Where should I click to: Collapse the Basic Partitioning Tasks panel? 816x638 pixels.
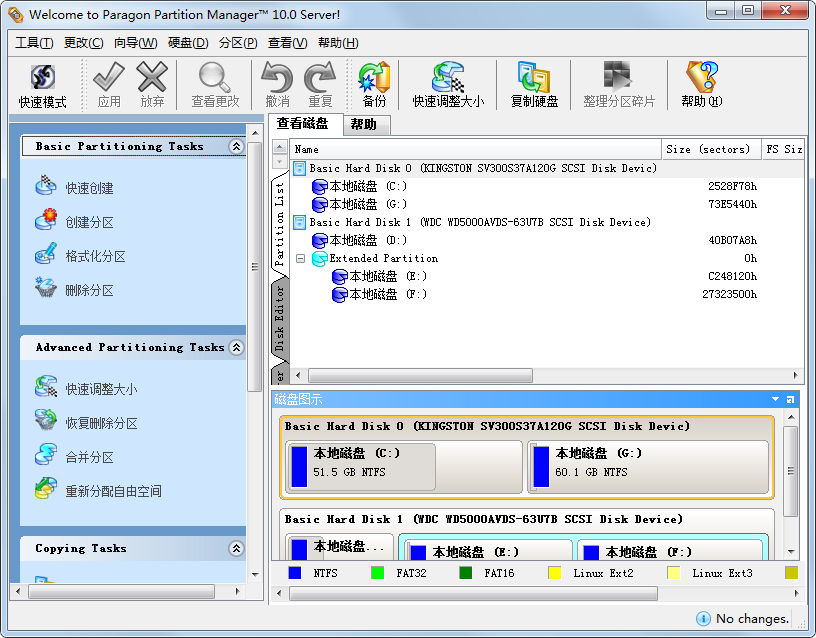pos(236,147)
